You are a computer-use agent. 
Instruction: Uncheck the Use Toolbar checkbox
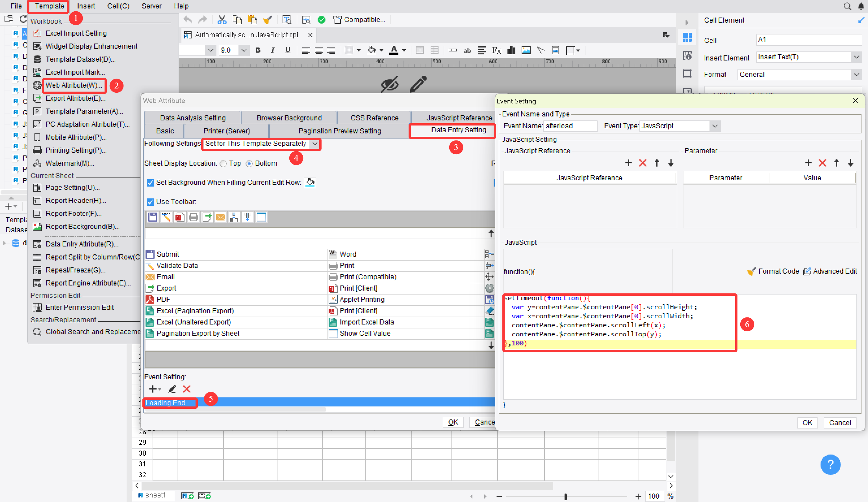[x=150, y=202]
